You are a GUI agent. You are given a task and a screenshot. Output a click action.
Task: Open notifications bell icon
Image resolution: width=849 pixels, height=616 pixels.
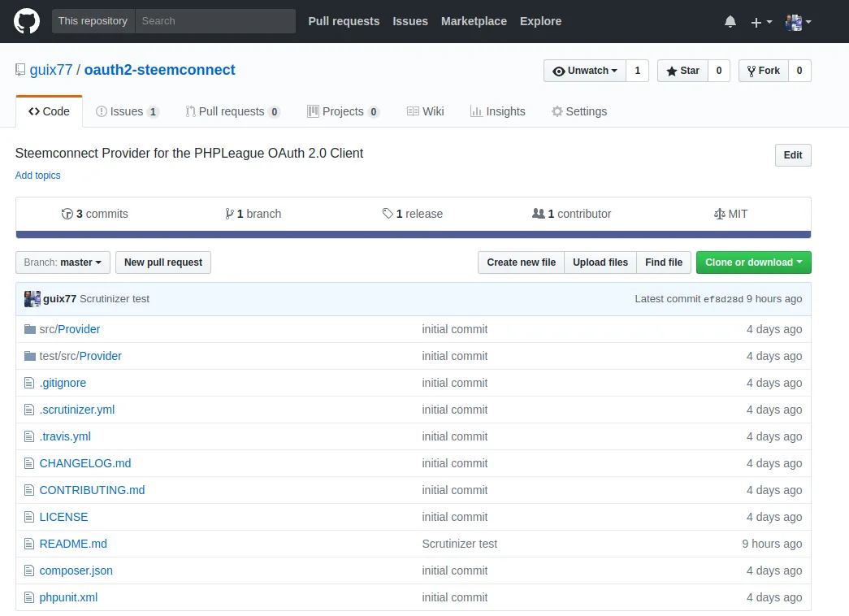[730, 22]
